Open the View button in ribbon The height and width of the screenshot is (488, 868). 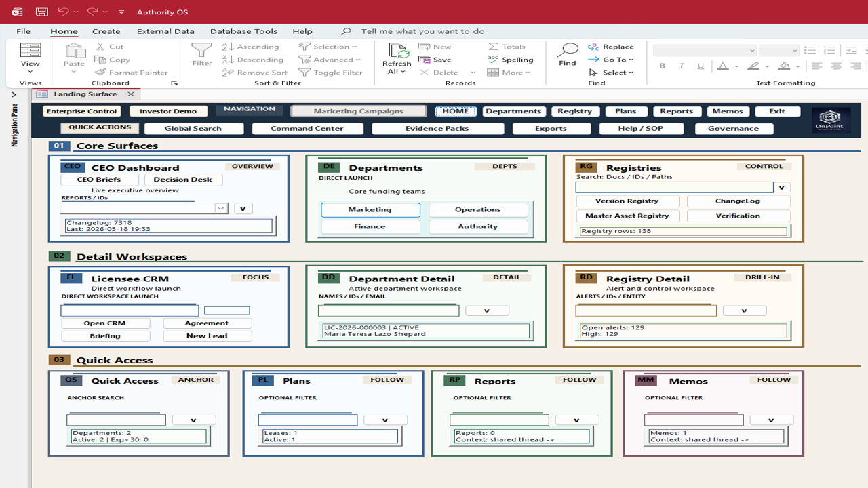tap(31, 58)
